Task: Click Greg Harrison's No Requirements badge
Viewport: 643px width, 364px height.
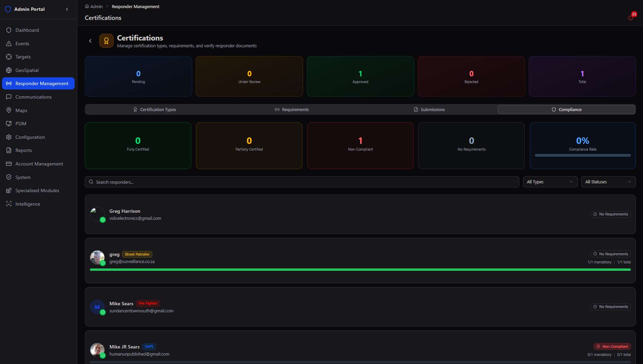Action: [x=611, y=214]
